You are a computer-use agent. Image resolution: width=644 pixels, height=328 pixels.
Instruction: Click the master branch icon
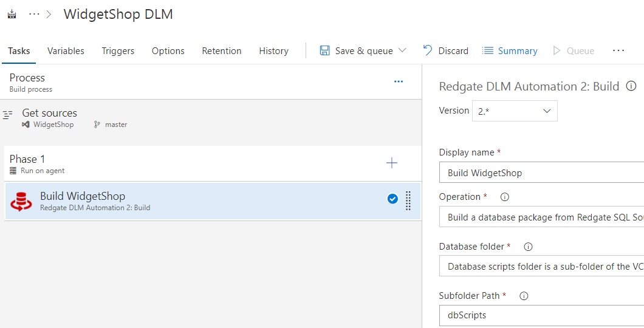[x=97, y=125]
